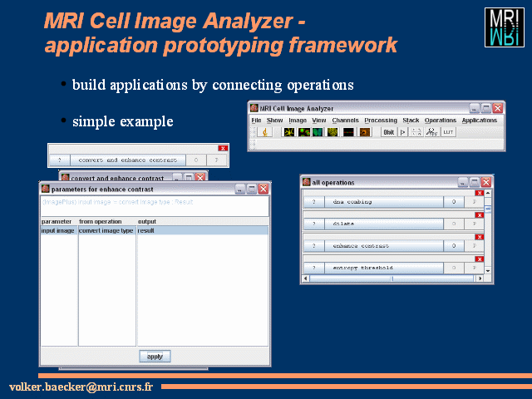Click the P button for dna combing
Viewport: 532px width, 399px height.
tap(474, 202)
